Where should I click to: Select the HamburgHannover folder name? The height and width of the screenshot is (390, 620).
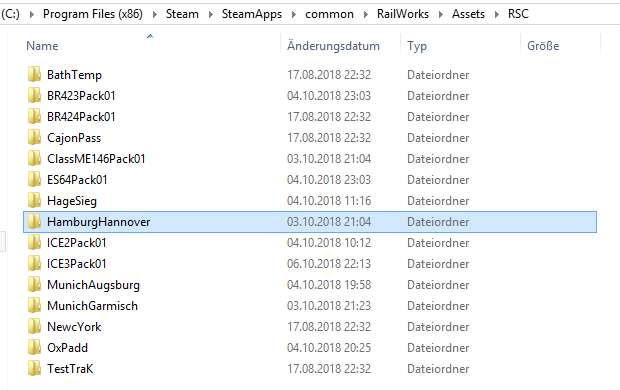point(98,222)
